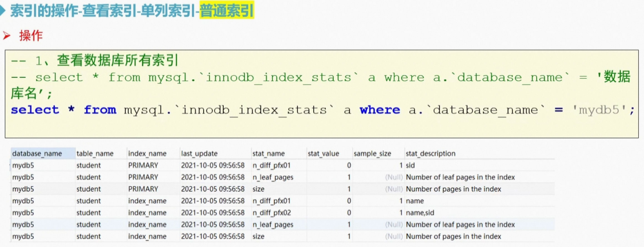Viewport: 644px width, 247px height.
Task: Click the comment line 查看数据库所有索引
Action: [x=94, y=60]
